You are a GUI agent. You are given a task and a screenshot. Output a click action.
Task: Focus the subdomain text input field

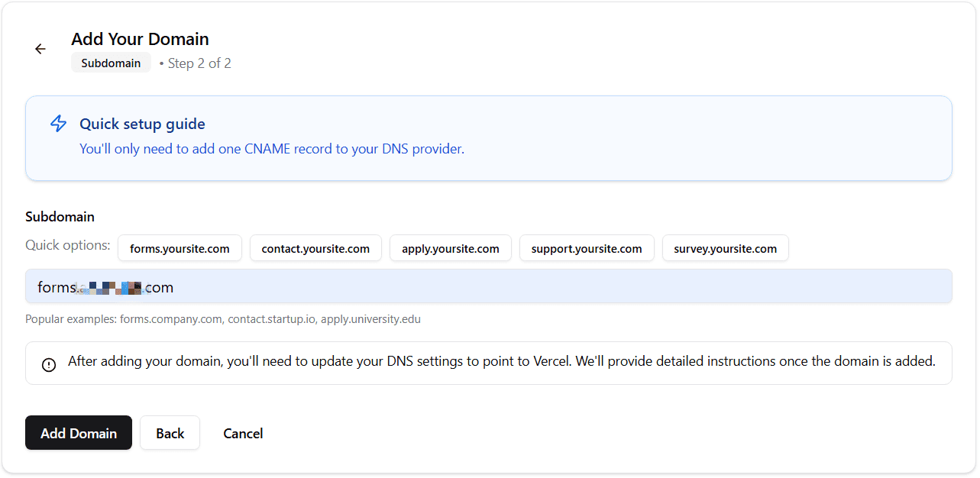pyautogui.click(x=489, y=287)
